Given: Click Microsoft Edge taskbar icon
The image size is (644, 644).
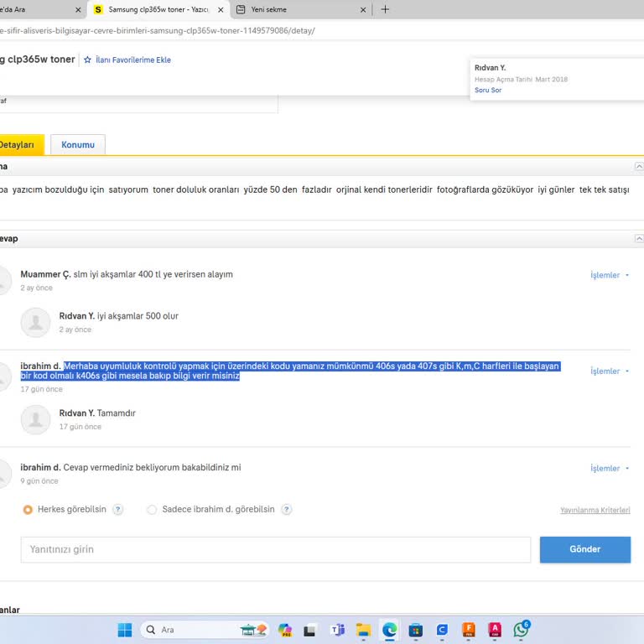Looking at the screenshot, I should (x=389, y=630).
